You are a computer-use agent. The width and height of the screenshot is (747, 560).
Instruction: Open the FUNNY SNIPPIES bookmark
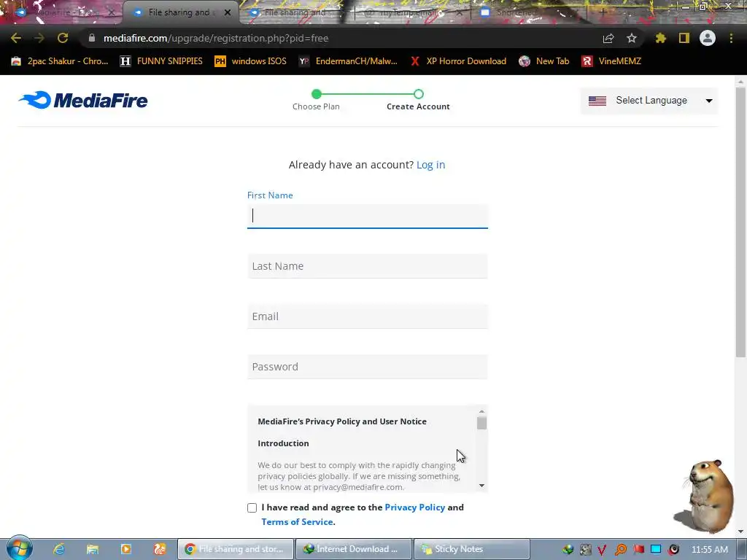[x=161, y=61]
